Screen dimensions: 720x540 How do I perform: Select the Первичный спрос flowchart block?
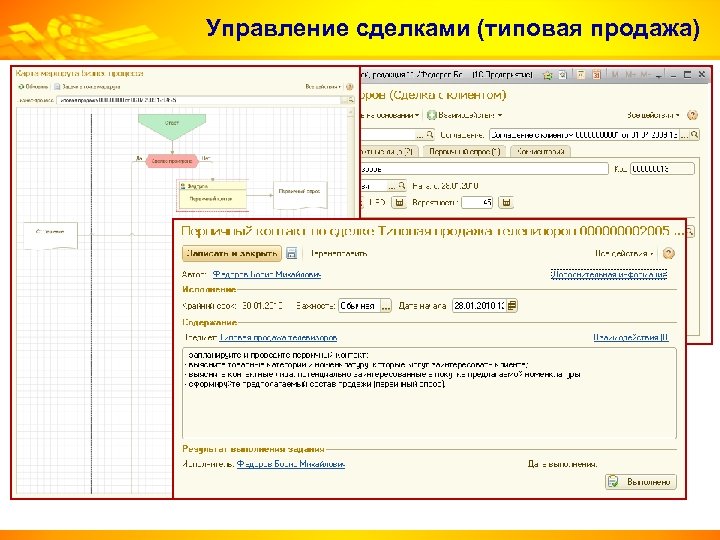300,195
